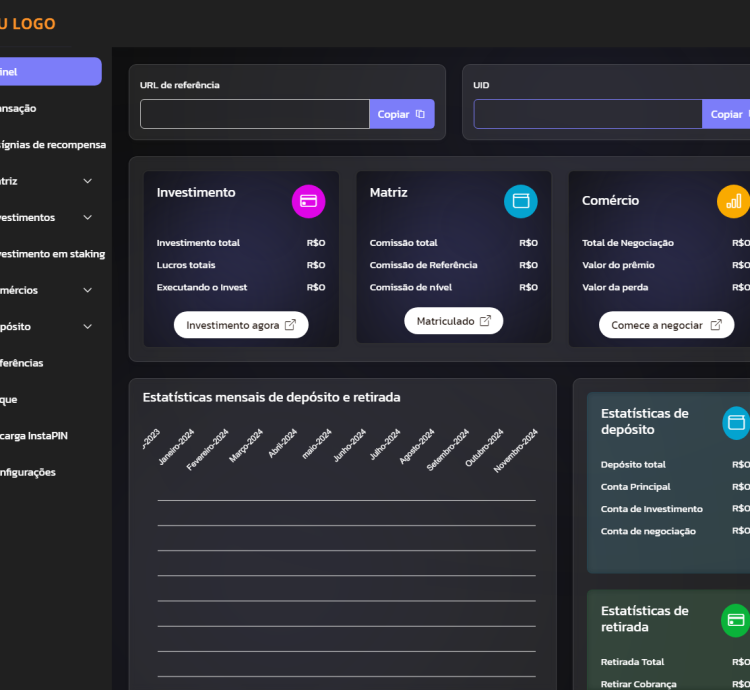Expand the Comércios sidebar submenu chevron

tap(88, 290)
